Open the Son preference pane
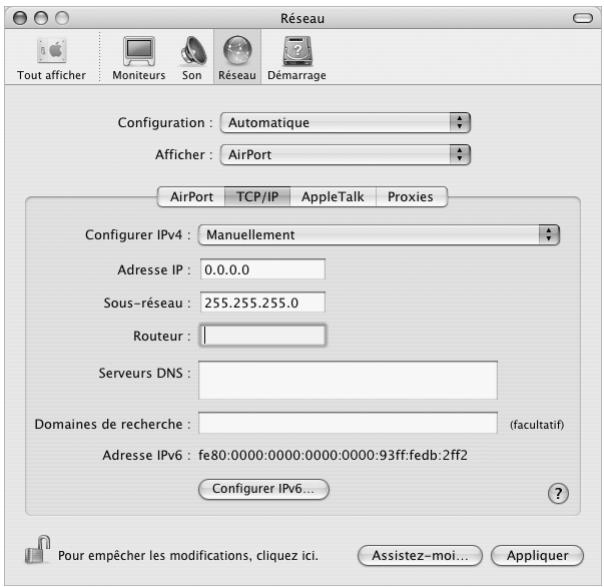Screen dimensions: 604x587 [192, 59]
